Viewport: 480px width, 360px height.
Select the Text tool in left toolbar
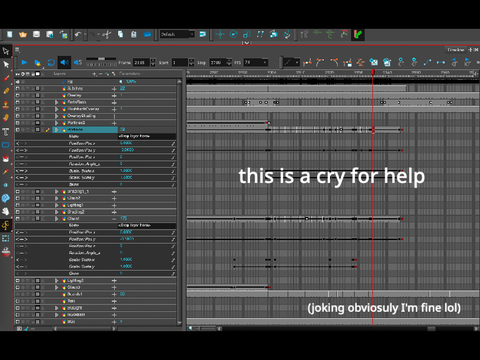point(6,132)
